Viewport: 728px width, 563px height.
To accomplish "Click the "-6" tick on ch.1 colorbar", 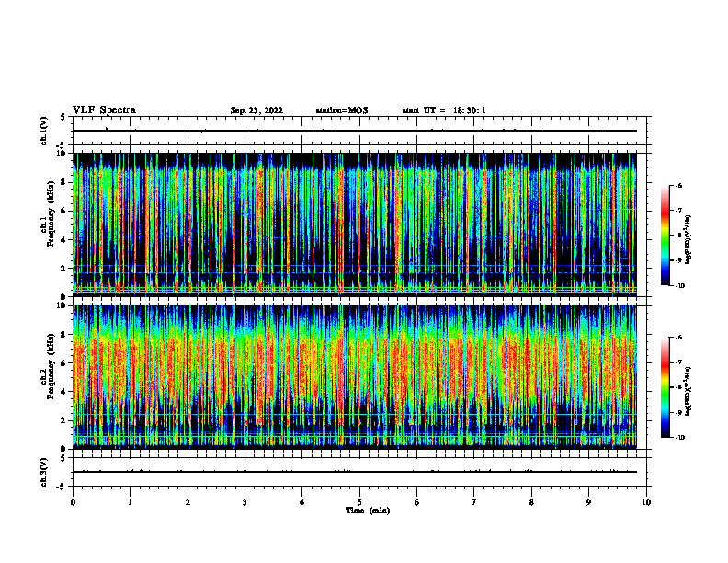I will (678, 185).
